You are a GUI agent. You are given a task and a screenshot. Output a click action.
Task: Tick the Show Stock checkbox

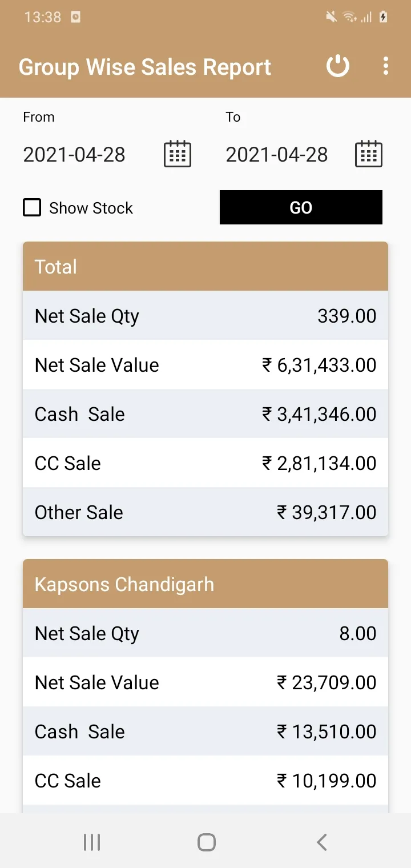coord(32,207)
